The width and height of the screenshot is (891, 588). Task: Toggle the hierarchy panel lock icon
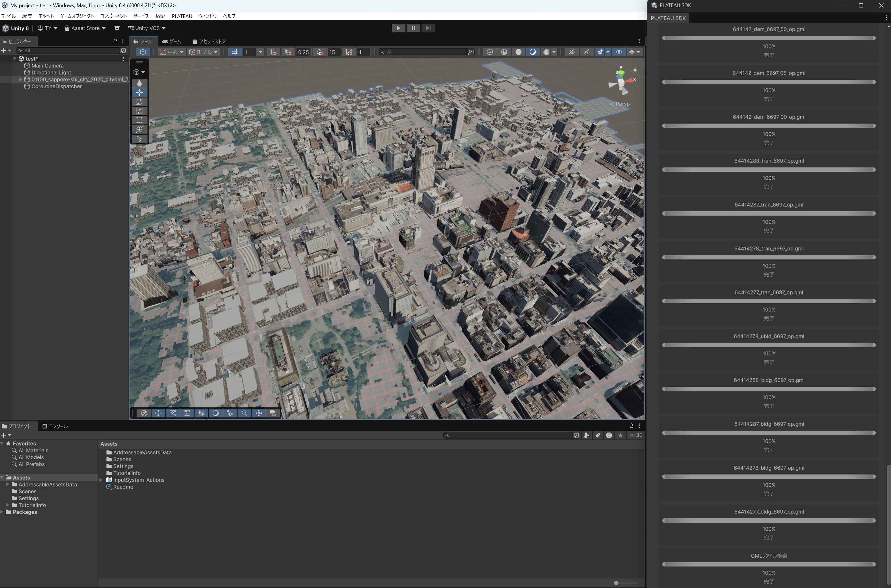pos(115,41)
